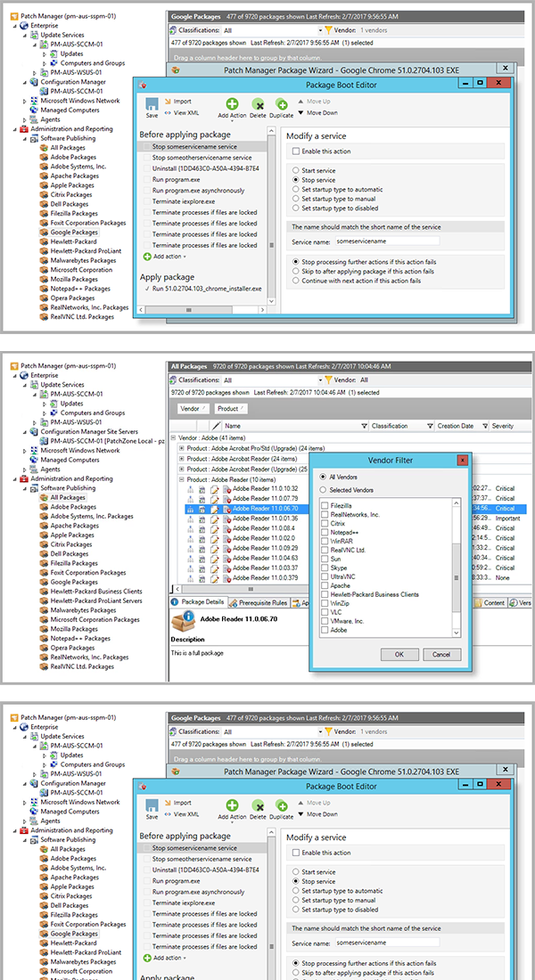Click the Vers tab icon
The image size is (535, 980).
pyautogui.click(x=513, y=602)
